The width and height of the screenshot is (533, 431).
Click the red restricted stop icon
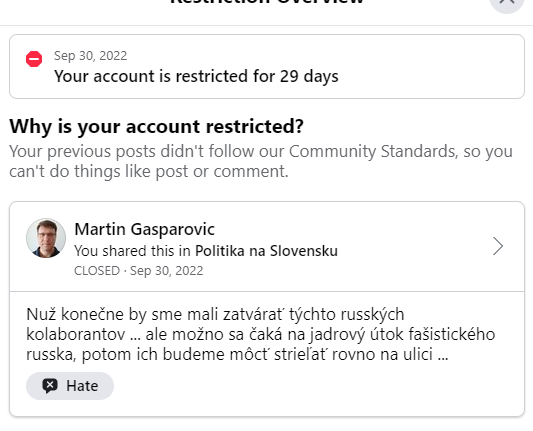coord(34,59)
